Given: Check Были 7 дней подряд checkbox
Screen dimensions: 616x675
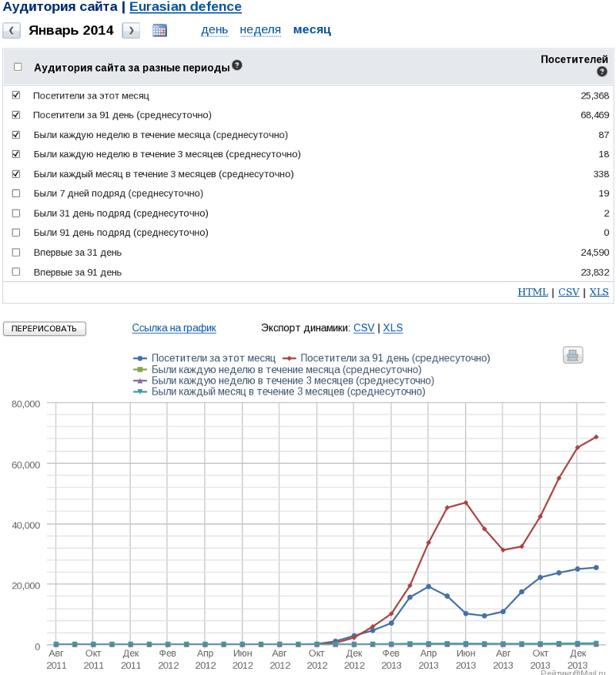Looking at the screenshot, I should tap(16, 193).
